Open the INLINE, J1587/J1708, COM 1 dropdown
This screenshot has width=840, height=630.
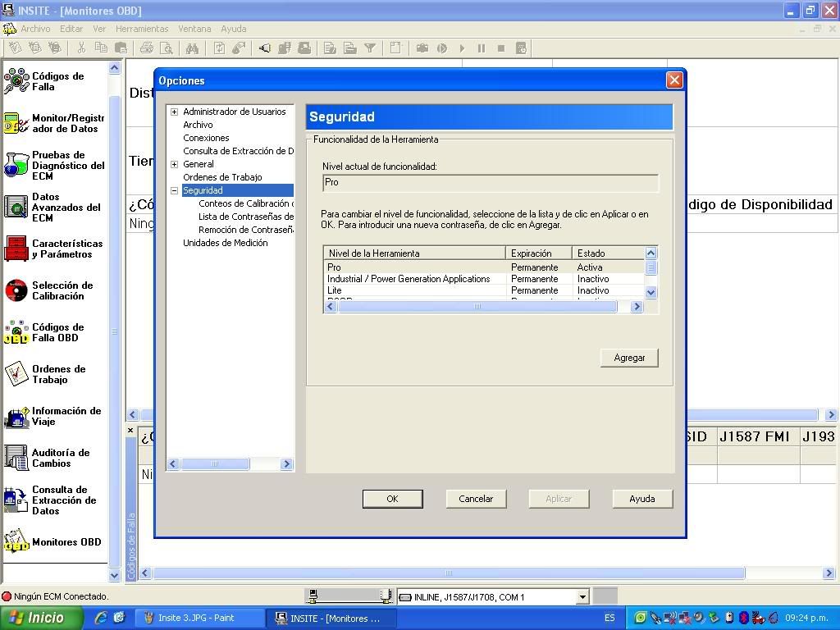coord(582,596)
